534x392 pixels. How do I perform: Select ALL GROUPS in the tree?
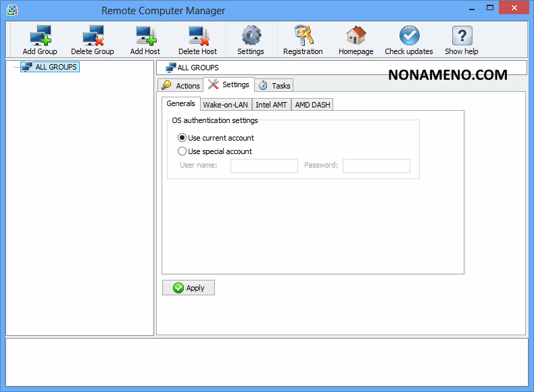(x=56, y=67)
